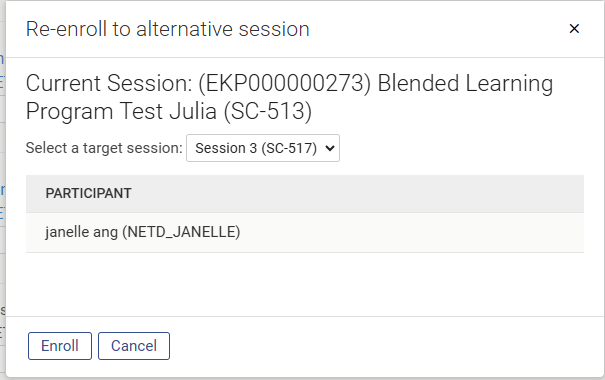Close the Re-enroll dialog with the X icon

pyautogui.click(x=574, y=29)
